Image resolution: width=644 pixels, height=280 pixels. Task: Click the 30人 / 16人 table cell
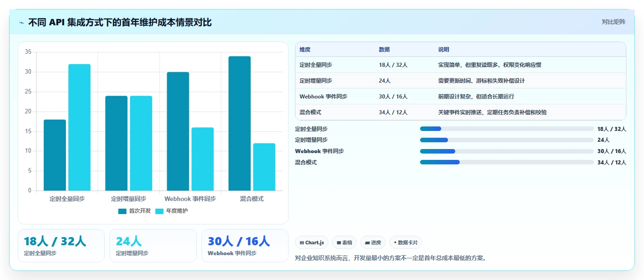(393, 97)
